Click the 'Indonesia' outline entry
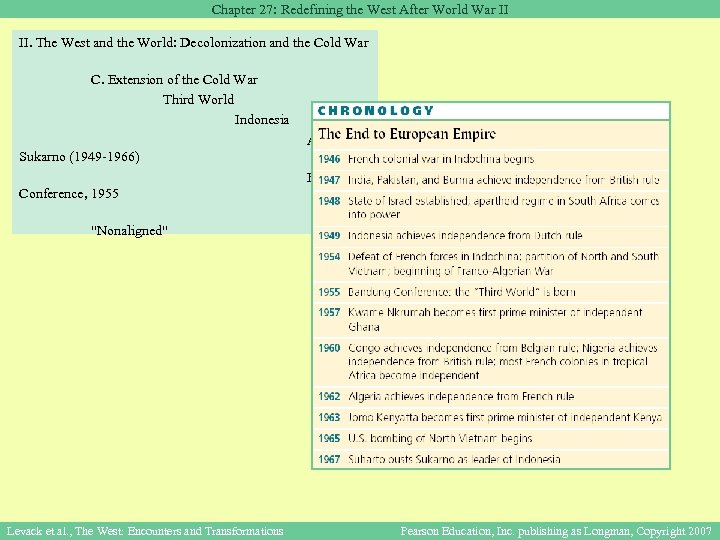The height and width of the screenshot is (540, 720). click(262, 119)
